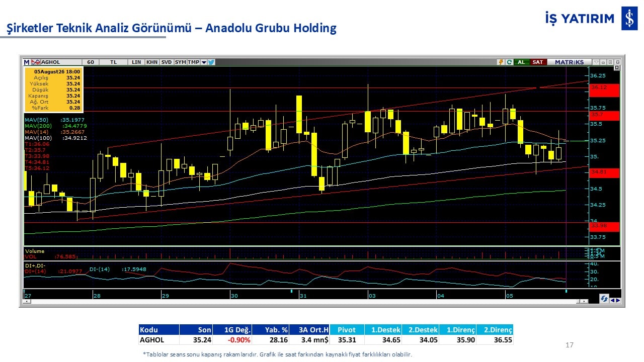Image resolution: width=644 pixels, height=362 pixels.
Task: Click the blue sync icon at bottom right
Action: coord(604,299)
